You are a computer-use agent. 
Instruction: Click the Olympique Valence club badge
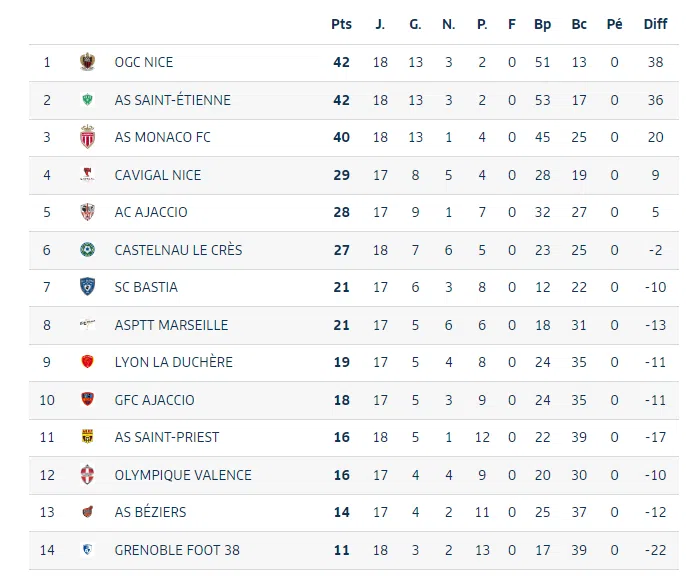click(x=88, y=475)
